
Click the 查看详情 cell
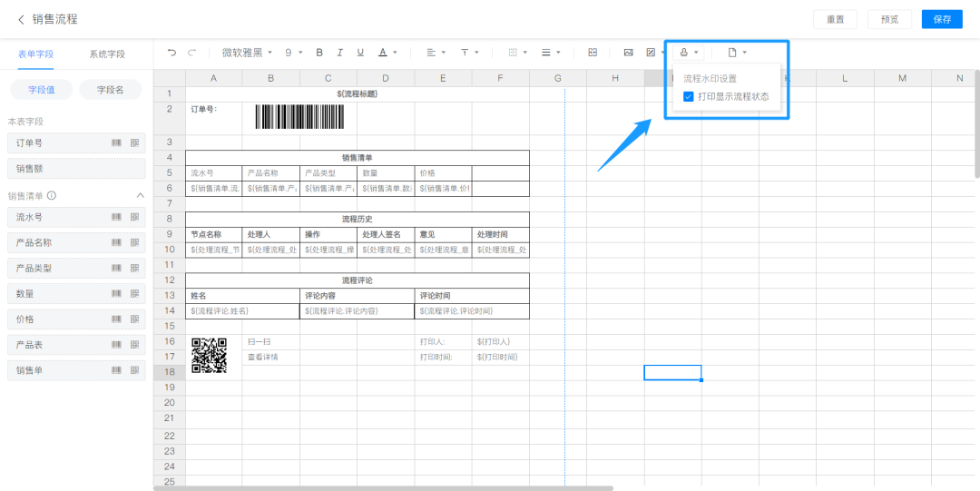271,358
